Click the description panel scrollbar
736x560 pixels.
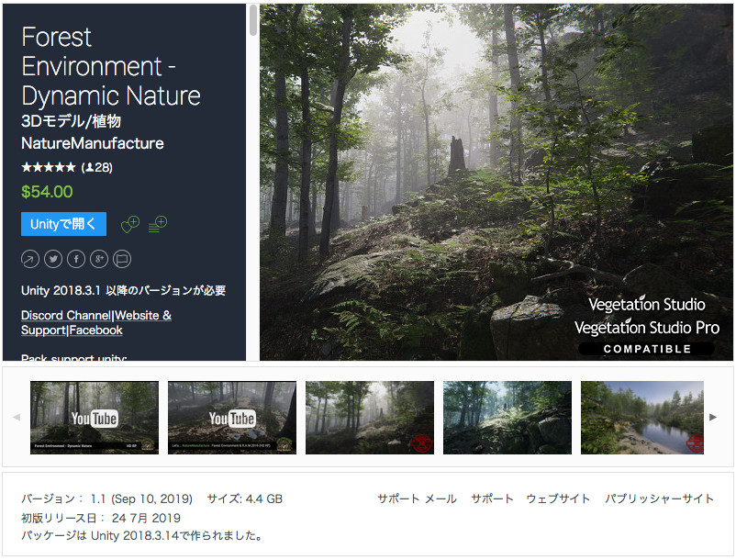(253, 19)
